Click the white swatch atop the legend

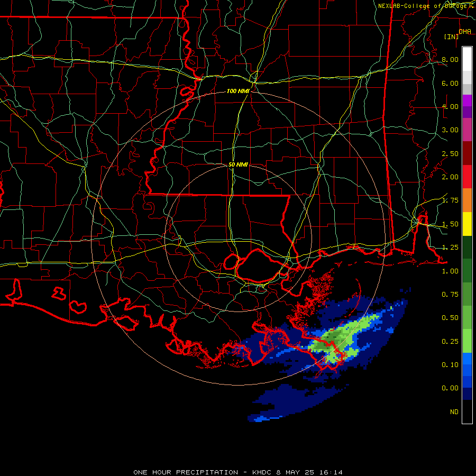click(467, 59)
